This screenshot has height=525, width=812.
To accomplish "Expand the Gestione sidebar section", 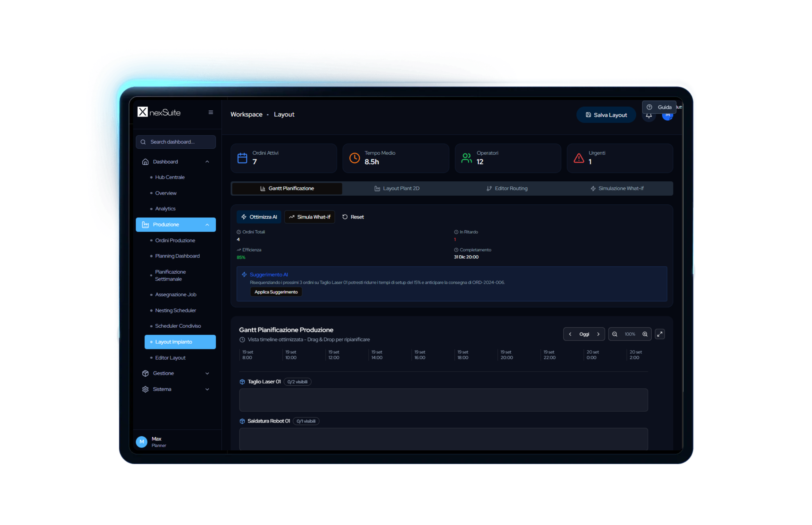I will click(207, 373).
